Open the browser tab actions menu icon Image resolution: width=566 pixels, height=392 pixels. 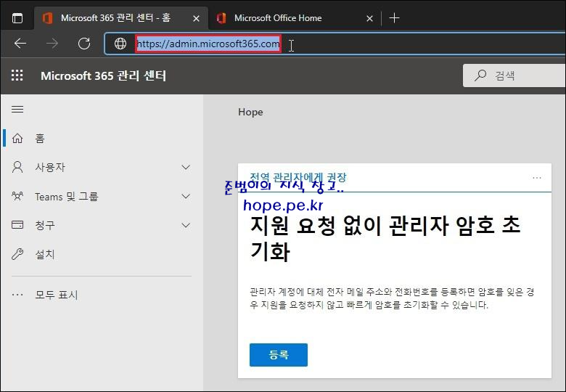pos(17,18)
